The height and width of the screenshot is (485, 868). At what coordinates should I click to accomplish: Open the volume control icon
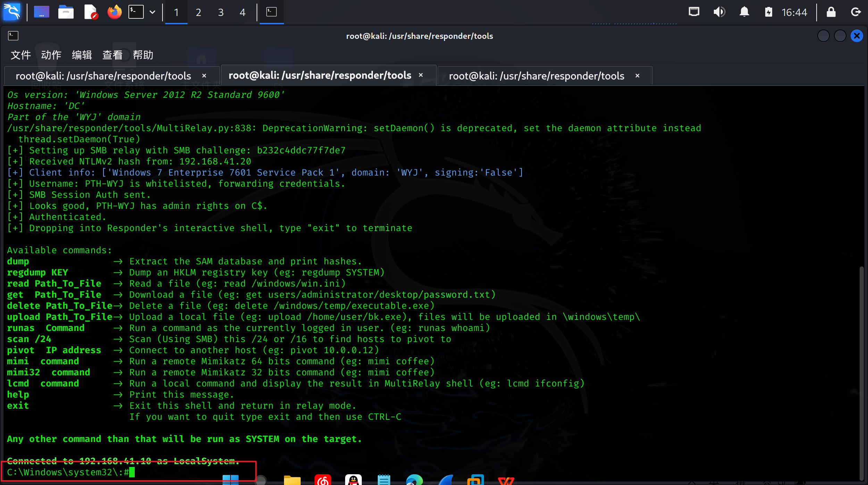pos(719,12)
